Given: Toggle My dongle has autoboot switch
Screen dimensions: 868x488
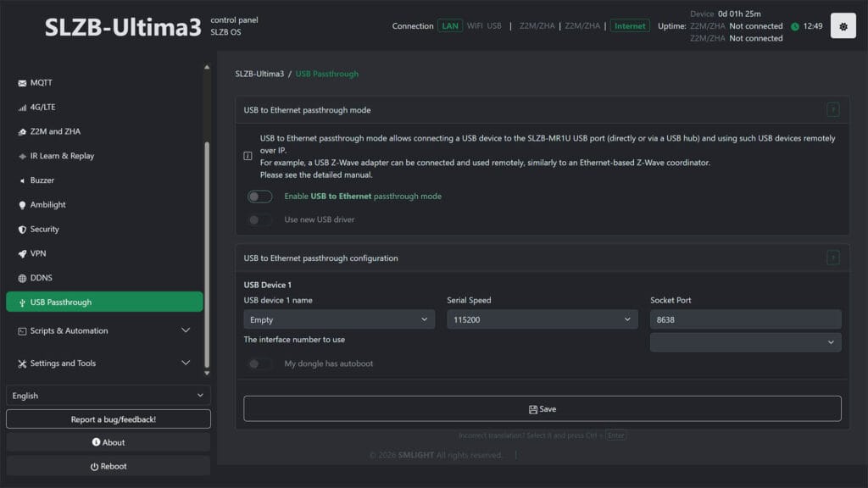Looking at the screenshot, I should [x=259, y=364].
